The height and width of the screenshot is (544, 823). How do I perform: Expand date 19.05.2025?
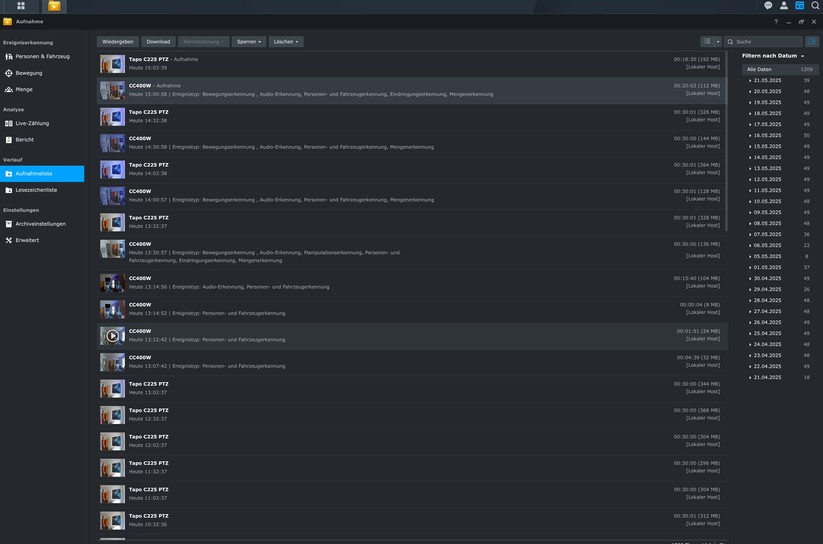click(750, 102)
